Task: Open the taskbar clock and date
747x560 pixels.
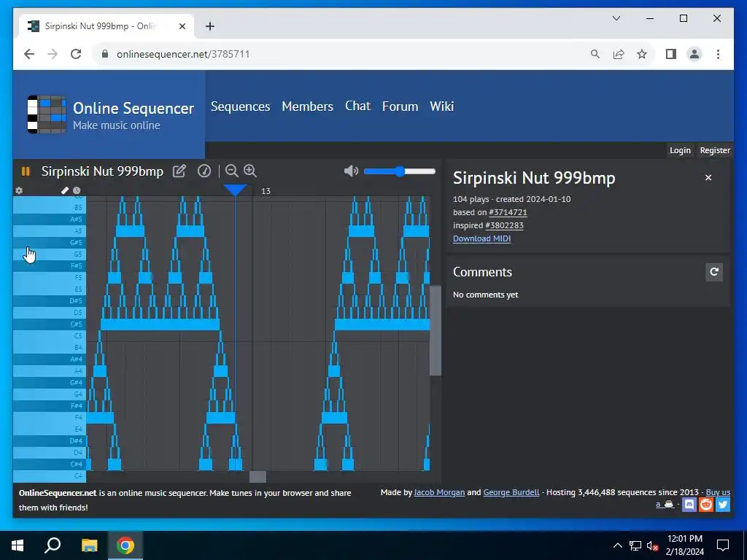Action: pyautogui.click(x=684, y=545)
